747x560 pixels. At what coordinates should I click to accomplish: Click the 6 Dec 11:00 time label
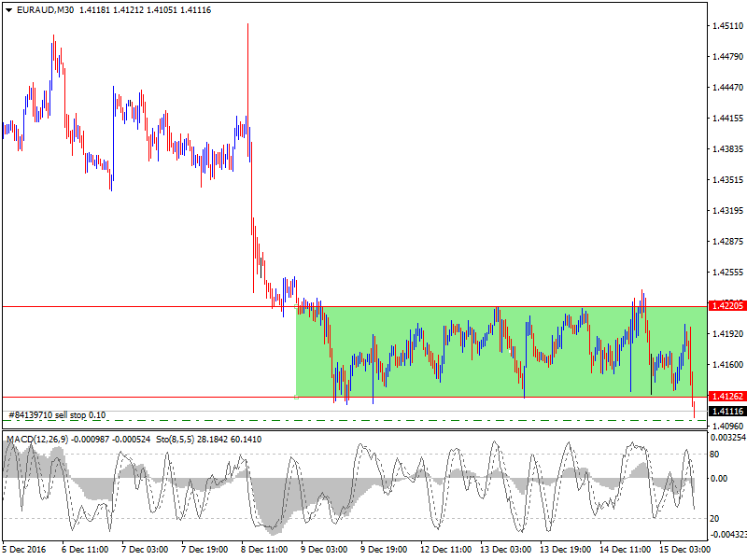click(x=85, y=549)
